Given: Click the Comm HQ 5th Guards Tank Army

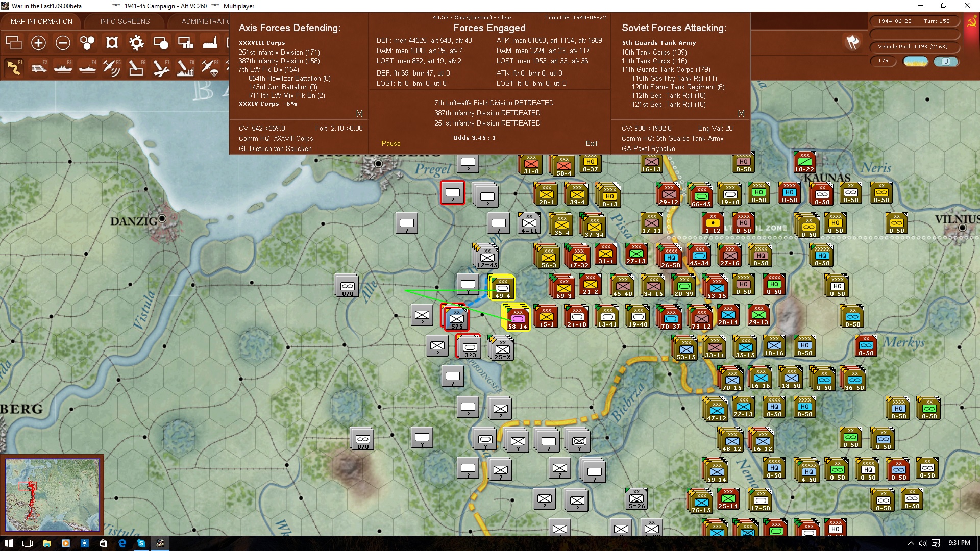Looking at the screenshot, I should pyautogui.click(x=672, y=139).
